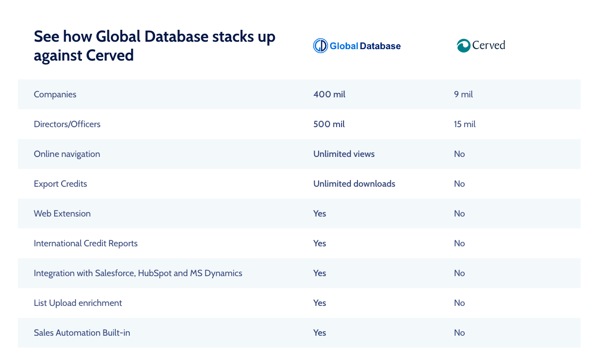Select the Web Extension row label

(x=62, y=214)
